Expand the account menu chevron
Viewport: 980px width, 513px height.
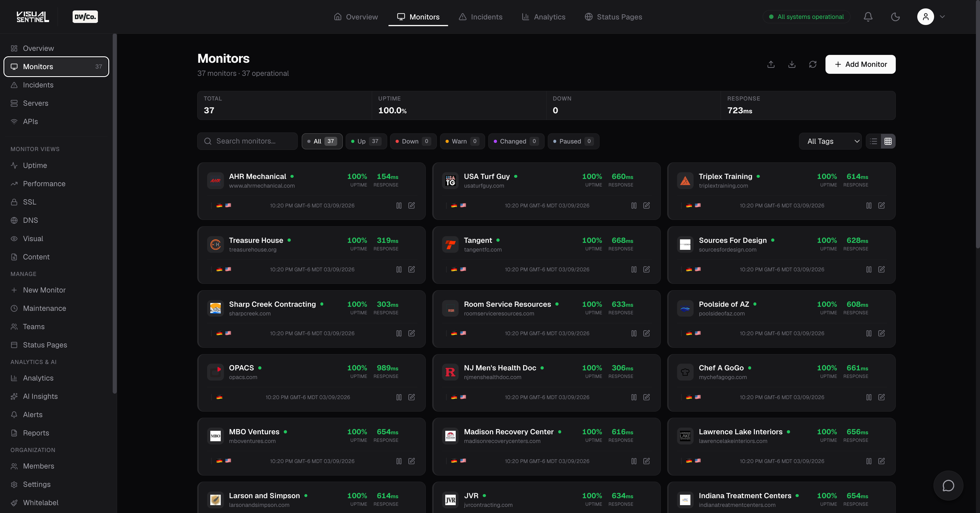pyautogui.click(x=942, y=17)
